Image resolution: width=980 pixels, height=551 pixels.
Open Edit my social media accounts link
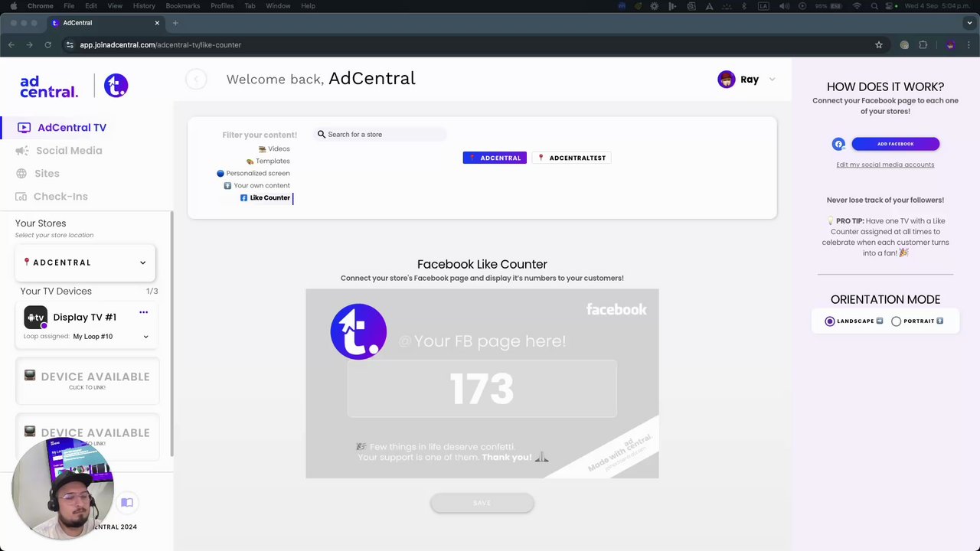[885, 165]
